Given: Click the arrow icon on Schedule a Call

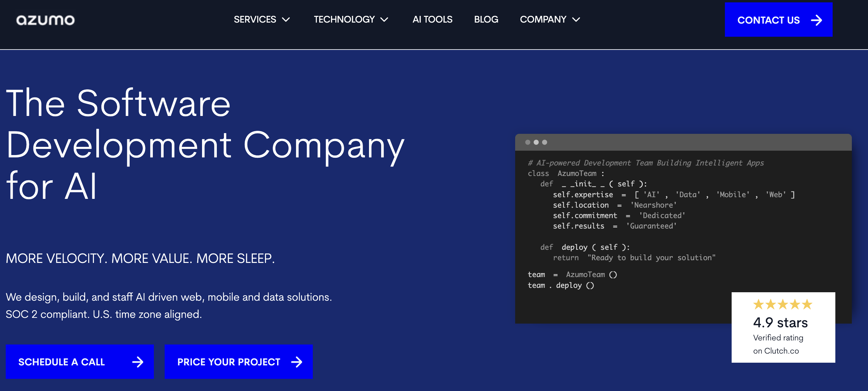Looking at the screenshot, I should point(137,362).
